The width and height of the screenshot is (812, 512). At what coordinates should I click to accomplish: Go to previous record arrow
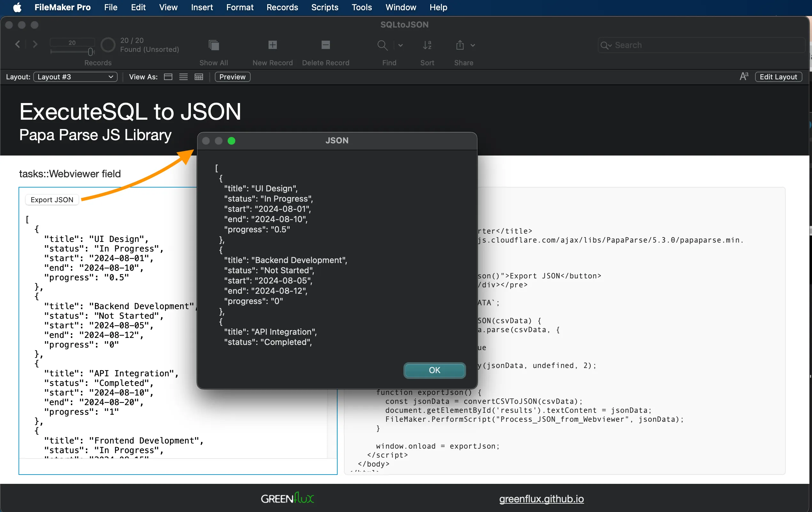(x=18, y=44)
